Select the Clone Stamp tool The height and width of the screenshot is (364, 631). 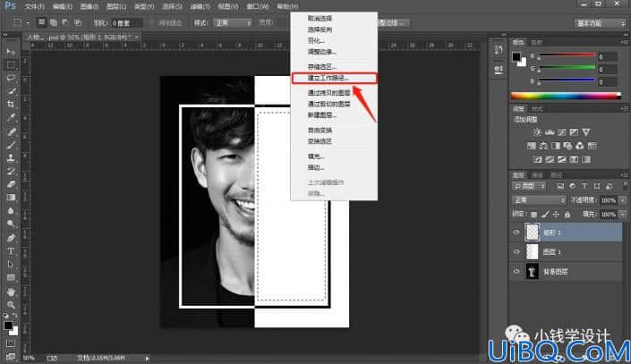point(11,158)
